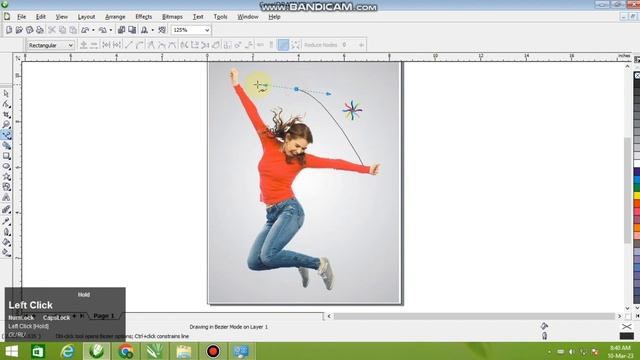Select the Ellipse tool in toolbox

[6, 166]
